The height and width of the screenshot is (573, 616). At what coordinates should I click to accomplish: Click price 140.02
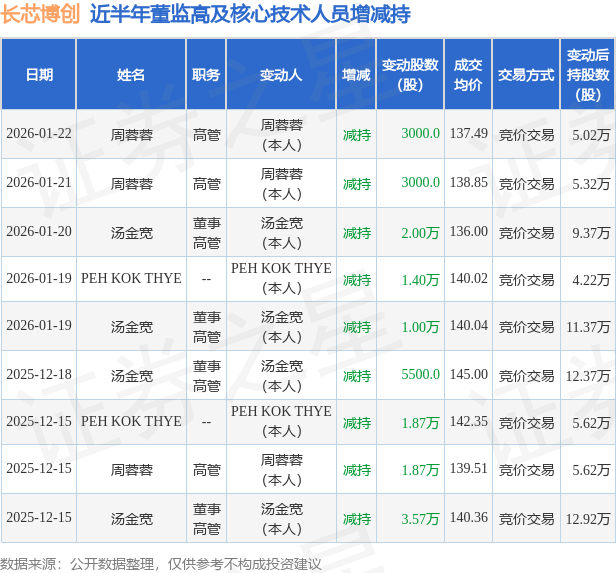click(468, 279)
